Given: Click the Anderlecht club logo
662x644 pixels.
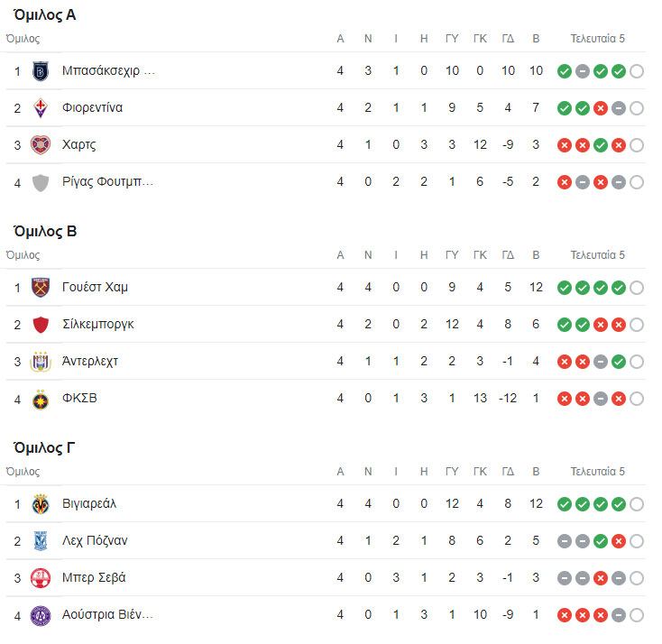Looking at the screenshot, I should point(41,362).
